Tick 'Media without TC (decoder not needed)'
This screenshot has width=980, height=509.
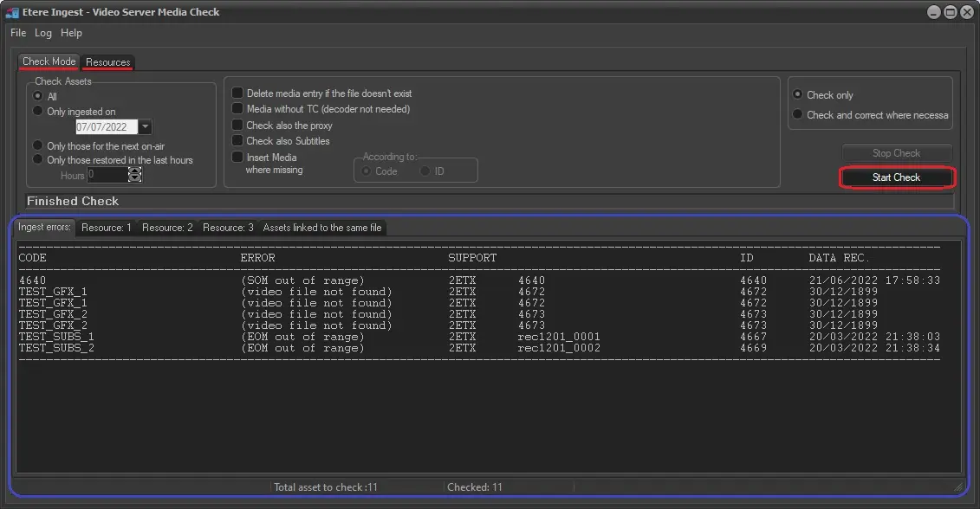click(x=238, y=109)
